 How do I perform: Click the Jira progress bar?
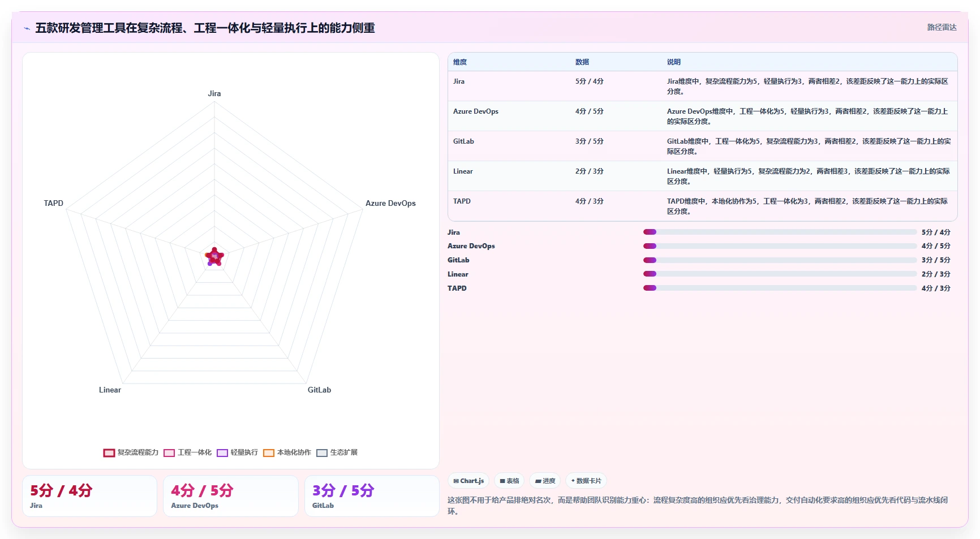(x=780, y=232)
